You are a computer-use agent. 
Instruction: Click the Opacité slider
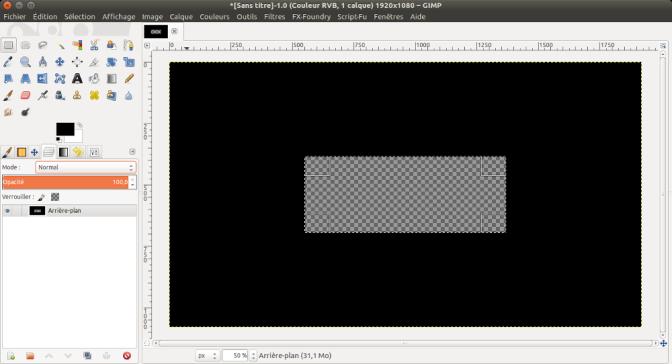[x=66, y=182]
